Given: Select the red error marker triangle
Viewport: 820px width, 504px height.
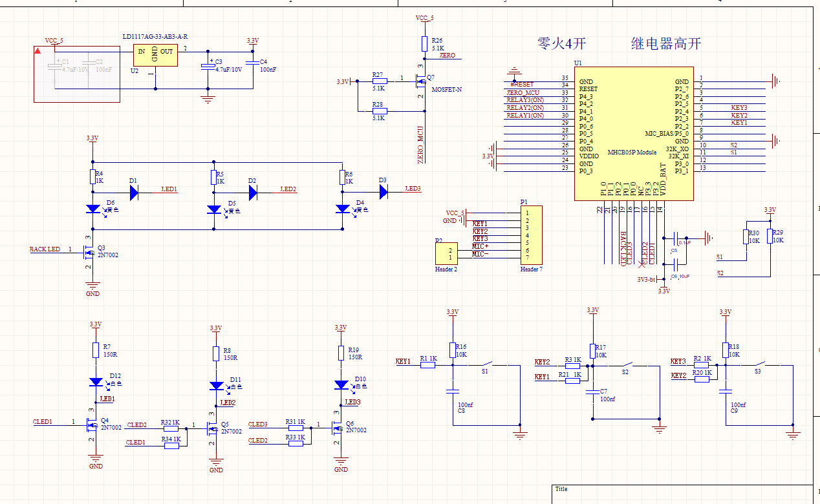Looking at the screenshot, I should tap(38, 50).
